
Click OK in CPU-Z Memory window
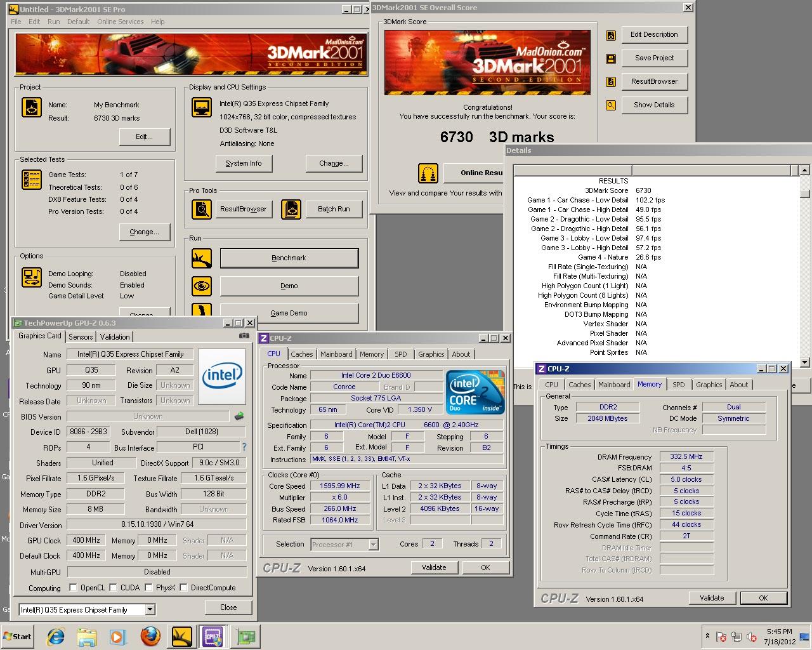point(764,598)
